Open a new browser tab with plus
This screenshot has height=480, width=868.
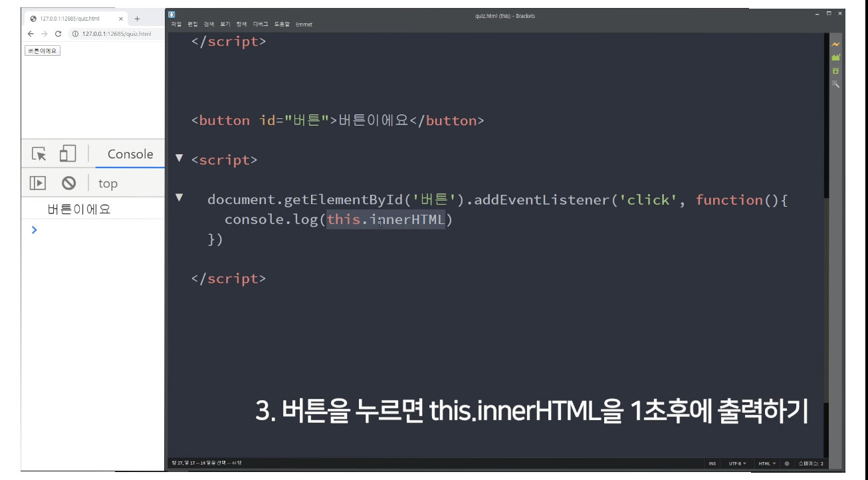click(x=138, y=19)
